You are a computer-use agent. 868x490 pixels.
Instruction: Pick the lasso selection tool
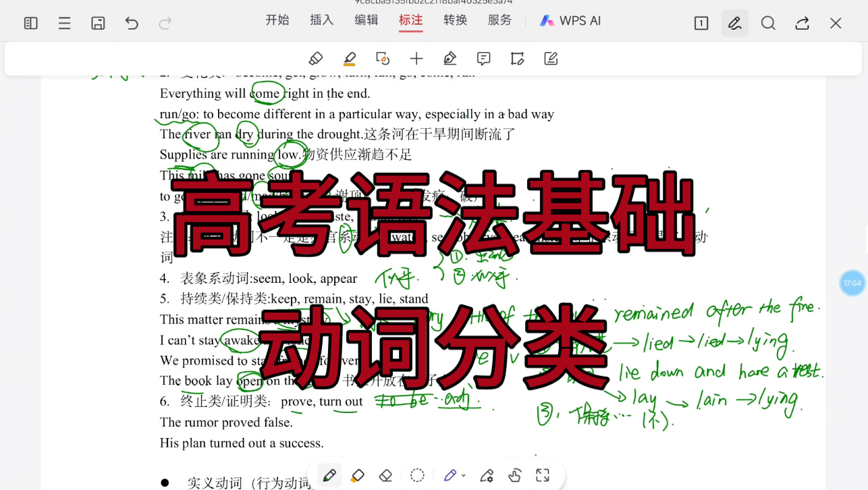tap(417, 475)
